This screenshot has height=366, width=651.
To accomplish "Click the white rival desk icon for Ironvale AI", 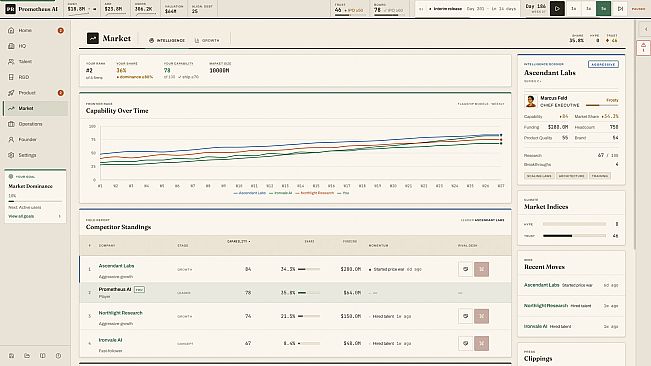I will click(465, 343).
